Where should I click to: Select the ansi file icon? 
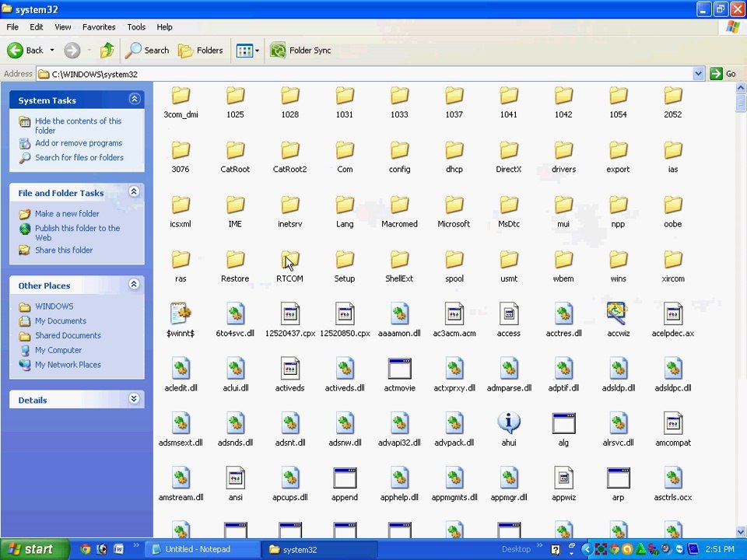[235, 478]
